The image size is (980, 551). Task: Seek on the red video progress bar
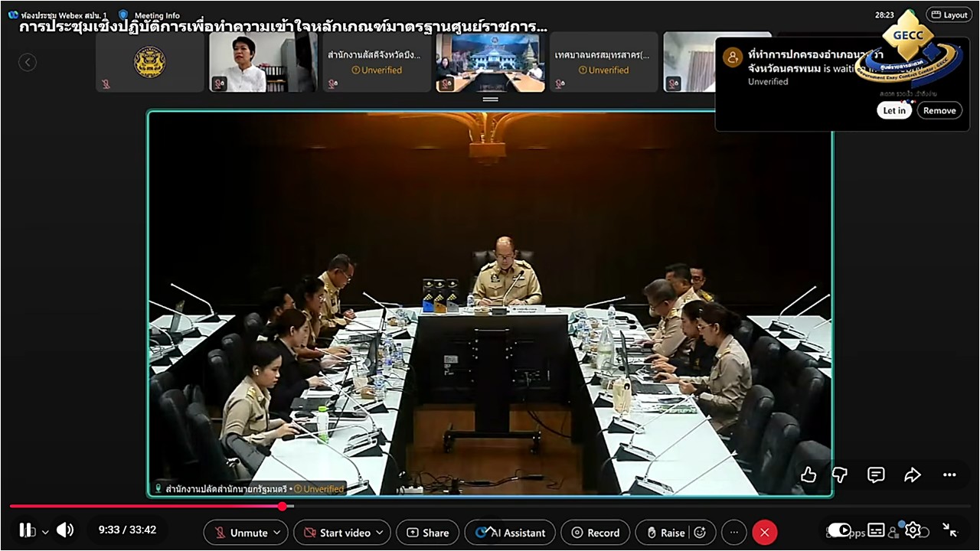pyautogui.click(x=490, y=506)
